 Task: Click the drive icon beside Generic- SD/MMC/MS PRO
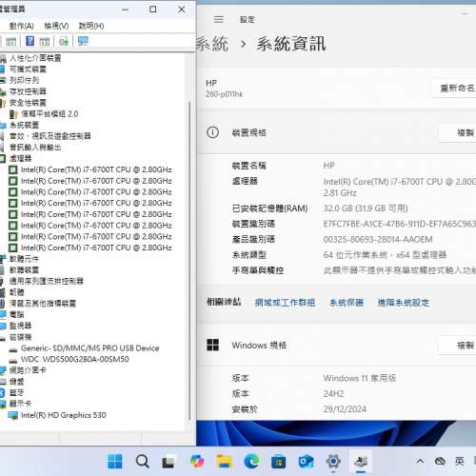click(13, 349)
